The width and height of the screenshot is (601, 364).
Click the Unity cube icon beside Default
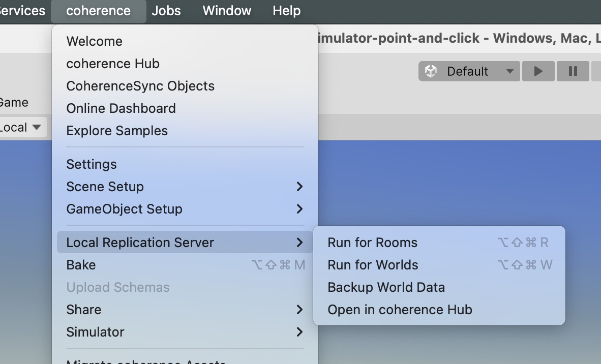431,71
